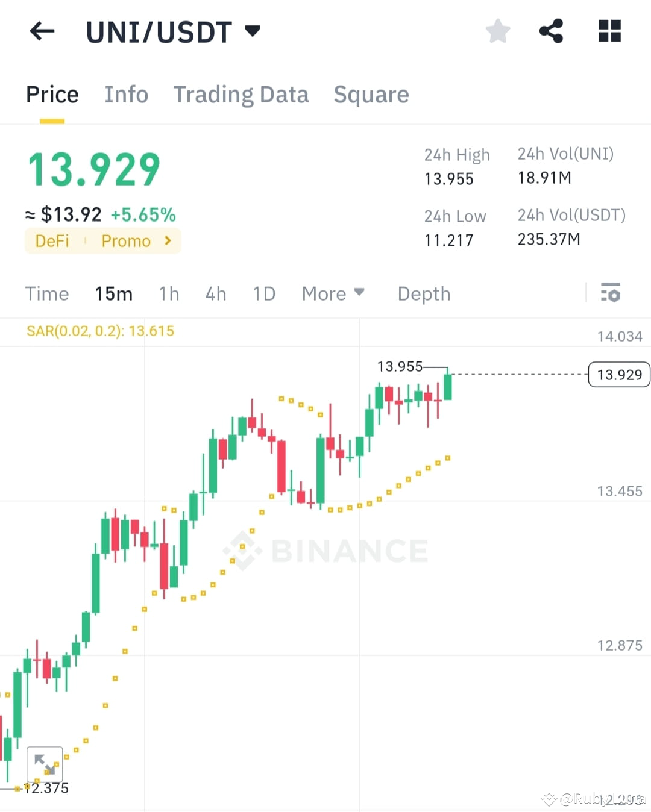This screenshot has height=812, width=651.
Task: Tap the 13.929 price marker on chart
Action: coord(618,374)
